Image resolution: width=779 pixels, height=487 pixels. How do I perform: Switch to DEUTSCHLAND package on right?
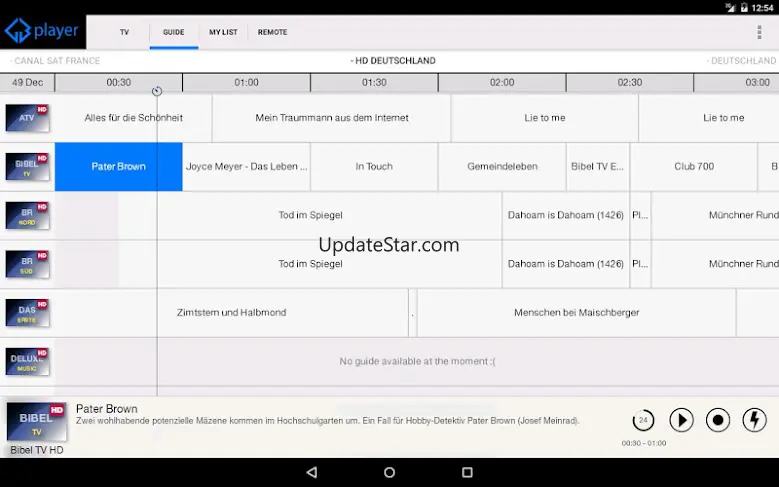click(x=741, y=61)
